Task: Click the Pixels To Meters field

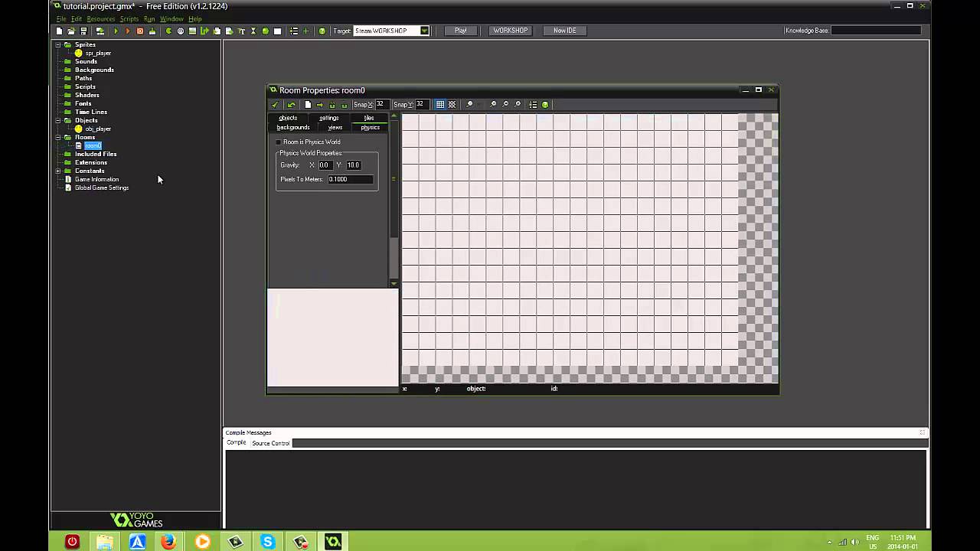Action: tap(351, 179)
